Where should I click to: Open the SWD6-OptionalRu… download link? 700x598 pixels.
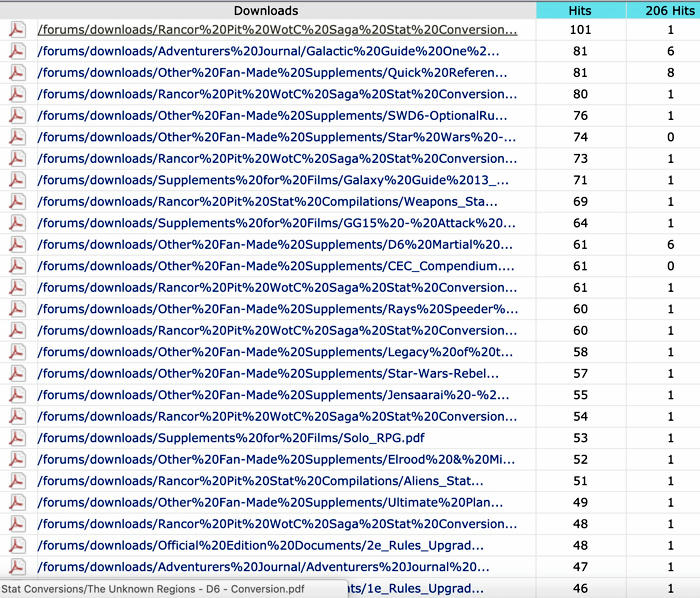point(272,115)
